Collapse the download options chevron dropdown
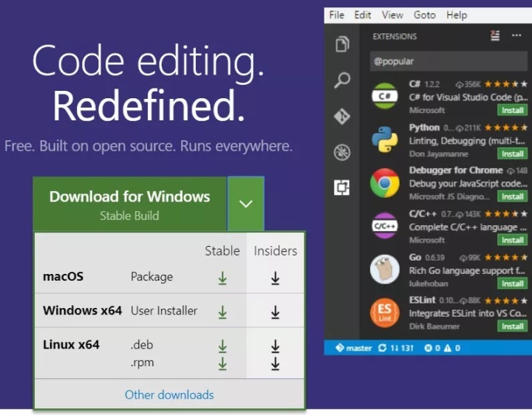 click(x=246, y=204)
